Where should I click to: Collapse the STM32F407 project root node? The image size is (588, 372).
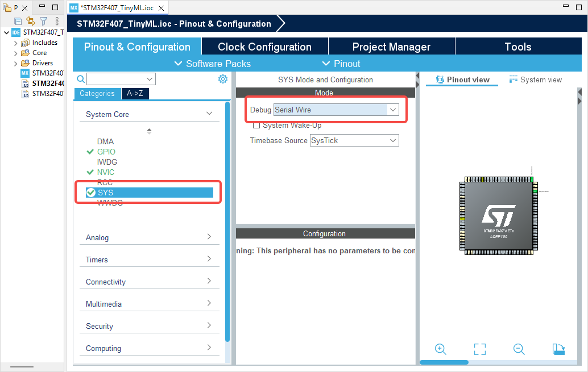coord(6,32)
